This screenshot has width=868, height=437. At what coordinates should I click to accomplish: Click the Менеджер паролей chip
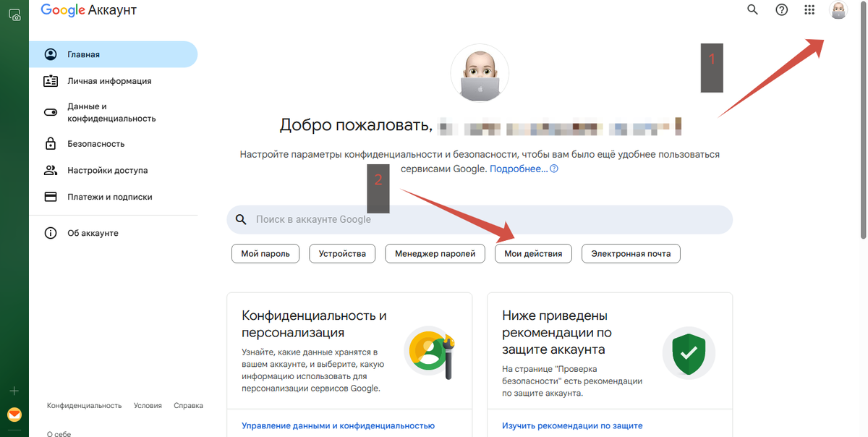point(435,253)
